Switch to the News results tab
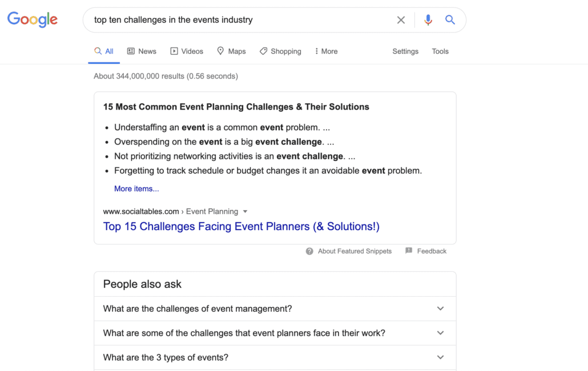This screenshot has height=371, width=588. click(142, 51)
